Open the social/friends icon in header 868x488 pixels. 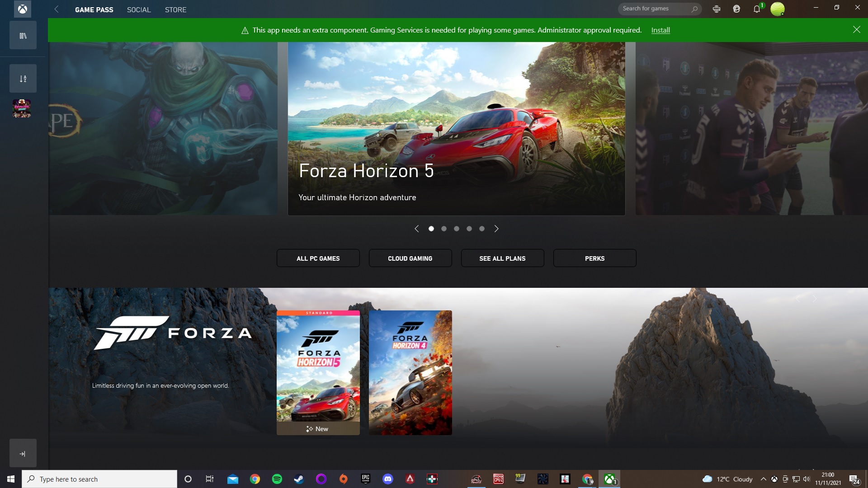tap(736, 9)
